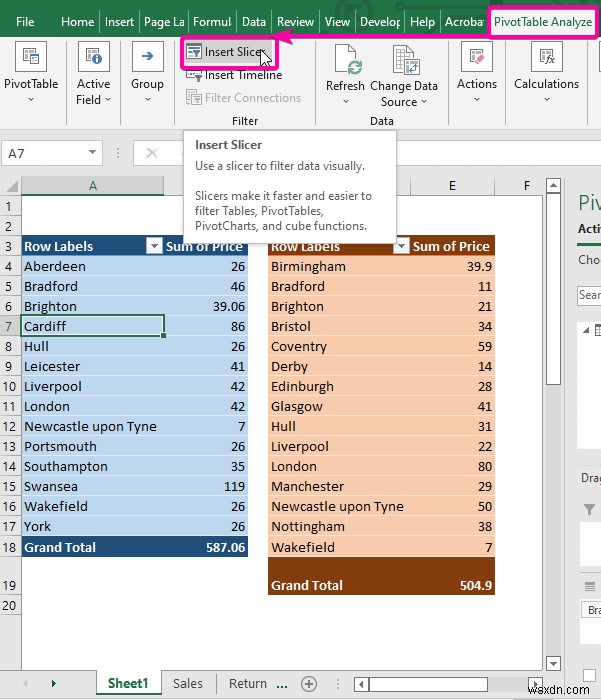Viewport: 601px width, 700px height.
Task: Click vertical scroll bar thumb
Action: [x=553, y=288]
